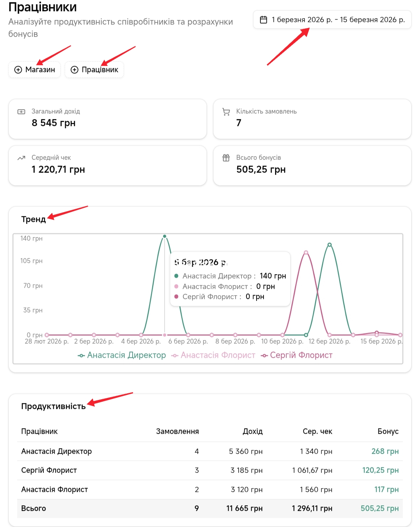This screenshot has width=420, height=527.
Task: Click the gift icon beside Всього бонусів
Action: [x=226, y=158]
